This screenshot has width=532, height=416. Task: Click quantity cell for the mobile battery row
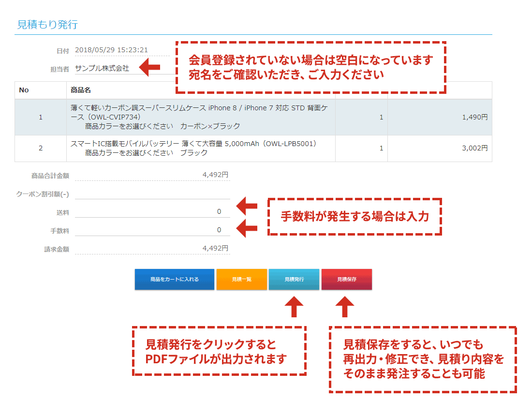(361, 149)
